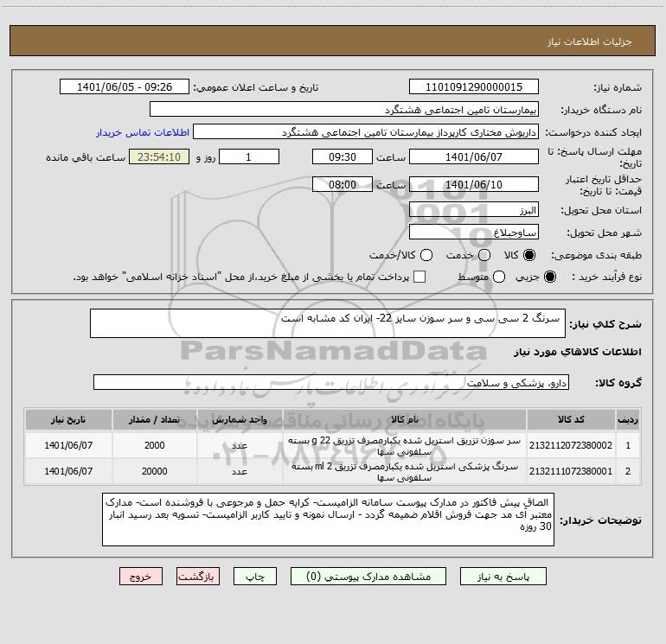The width and height of the screenshot is (666, 644).
Task: Click the need date 1401/06/07 in row 2
Action: point(68,471)
